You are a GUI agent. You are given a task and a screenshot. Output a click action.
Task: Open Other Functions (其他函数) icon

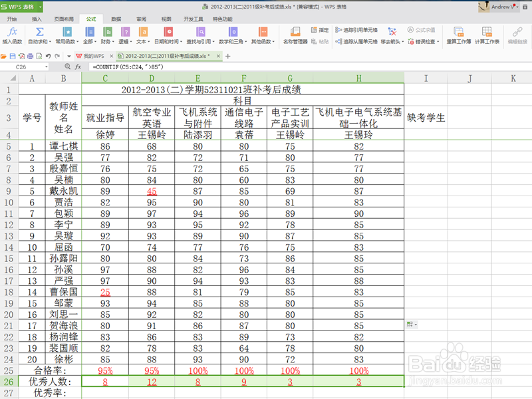click(263, 32)
